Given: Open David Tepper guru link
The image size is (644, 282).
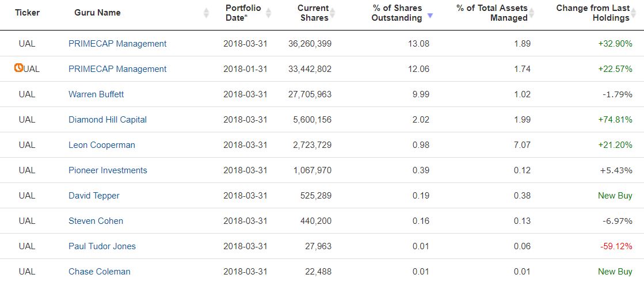Looking at the screenshot, I should point(94,196).
